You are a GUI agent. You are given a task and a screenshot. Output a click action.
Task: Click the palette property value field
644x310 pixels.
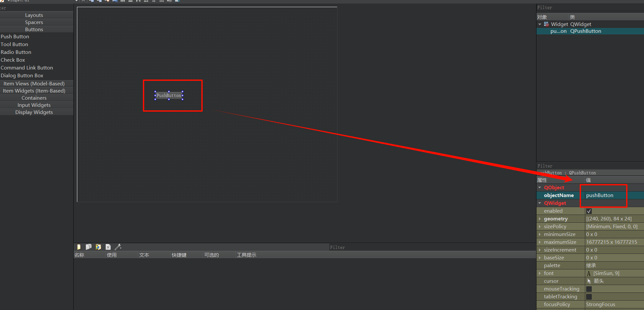point(614,266)
